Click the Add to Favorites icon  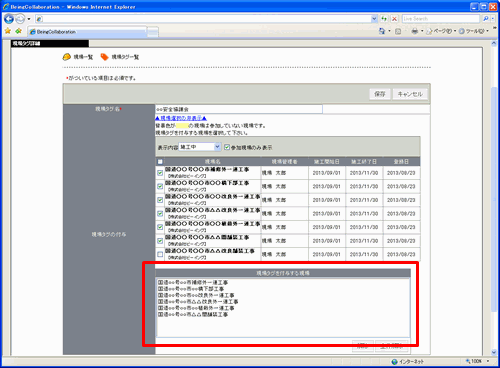coord(18,31)
